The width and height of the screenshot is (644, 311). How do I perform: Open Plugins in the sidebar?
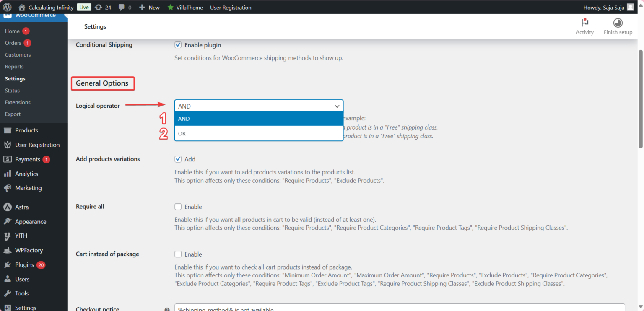pyautogui.click(x=24, y=265)
